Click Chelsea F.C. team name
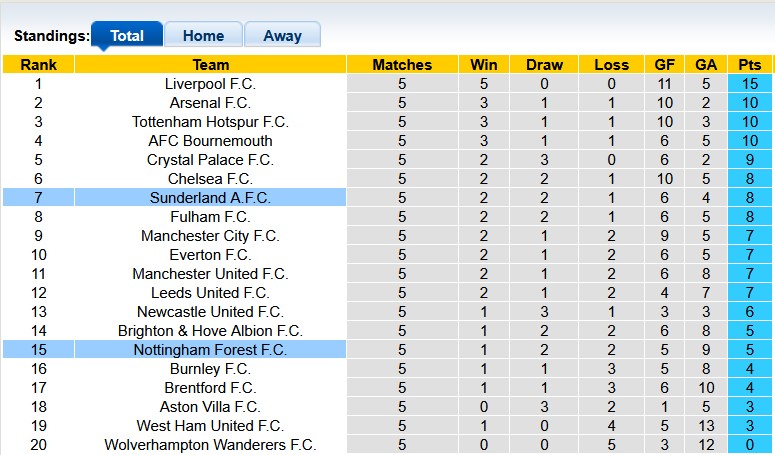The width and height of the screenshot is (775, 455). point(210,179)
